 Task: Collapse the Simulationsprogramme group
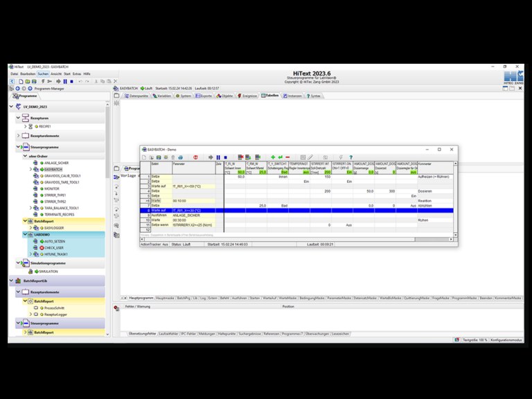(x=18, y=263)
